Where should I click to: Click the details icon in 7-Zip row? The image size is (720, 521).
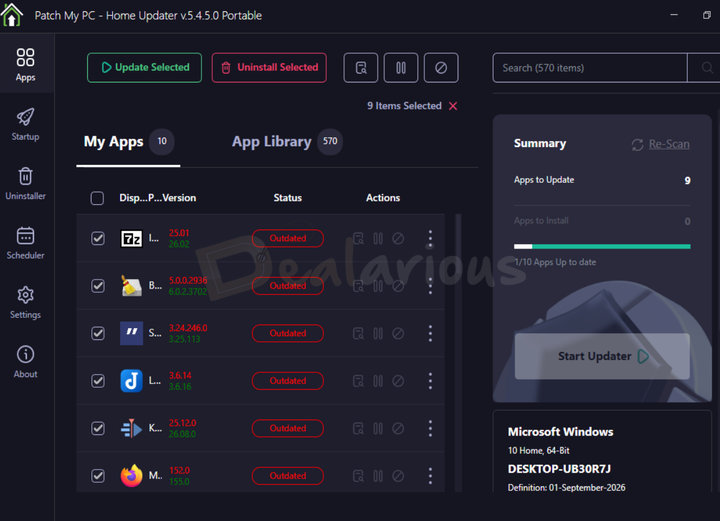coord(358,238)
